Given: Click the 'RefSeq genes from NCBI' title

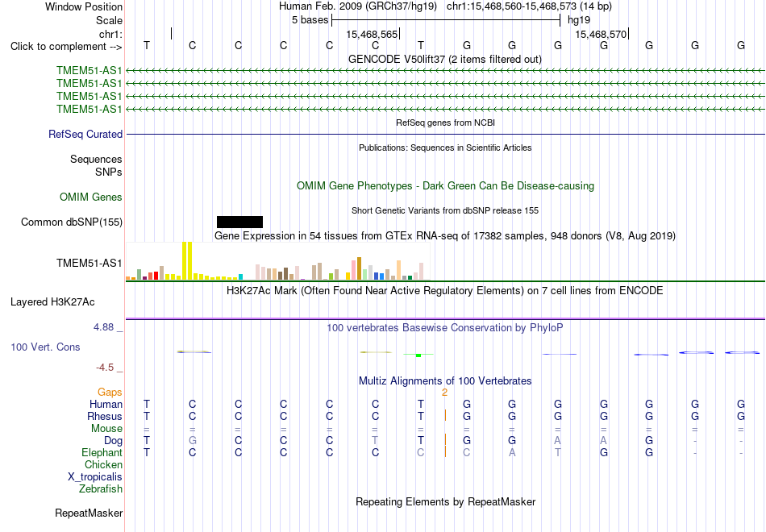Looking at the screenshot, I should click(446, 123).
